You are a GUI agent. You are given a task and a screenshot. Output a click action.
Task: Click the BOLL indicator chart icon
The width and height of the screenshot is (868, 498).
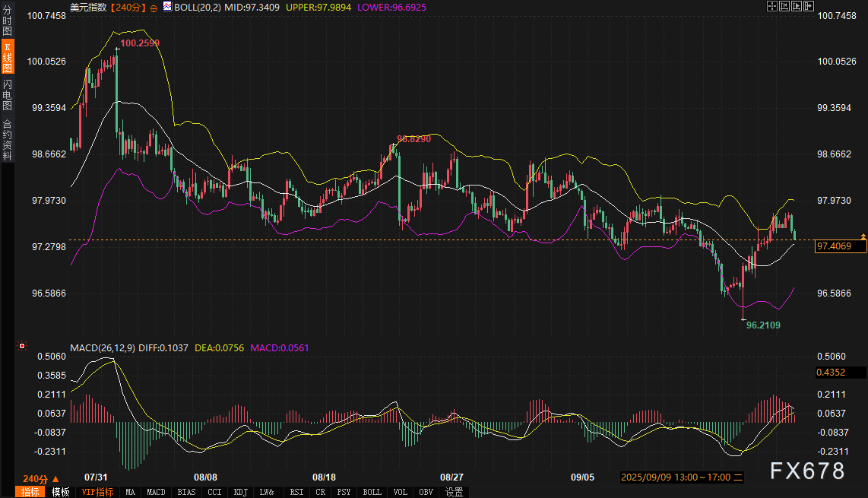pyautogui.click(x=167, y=6)
